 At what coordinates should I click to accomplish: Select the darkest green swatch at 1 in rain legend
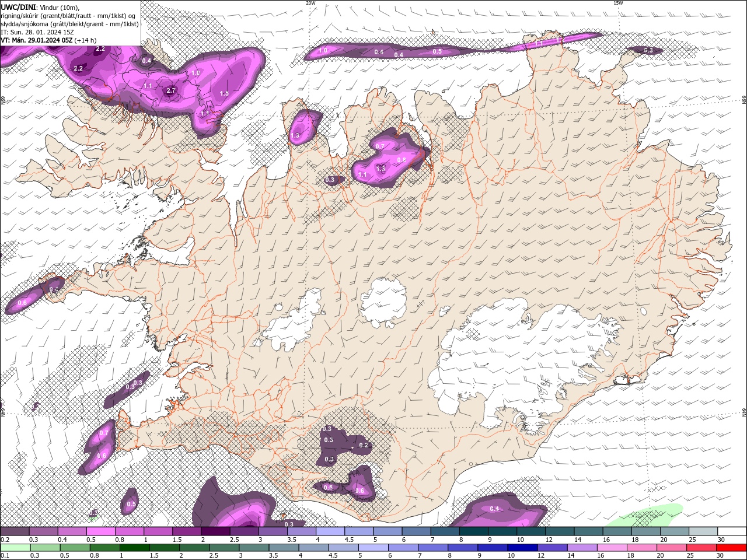click(134, 548)
